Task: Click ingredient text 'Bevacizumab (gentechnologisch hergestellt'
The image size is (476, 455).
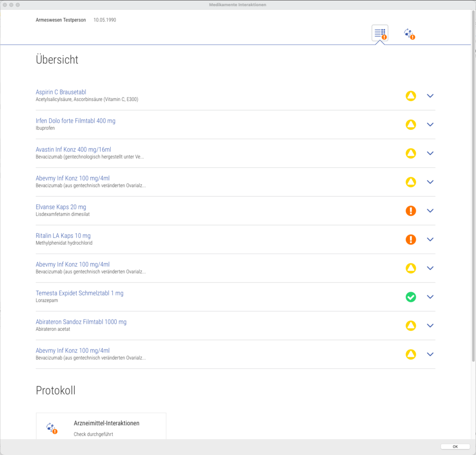Action: pos(79,157)
